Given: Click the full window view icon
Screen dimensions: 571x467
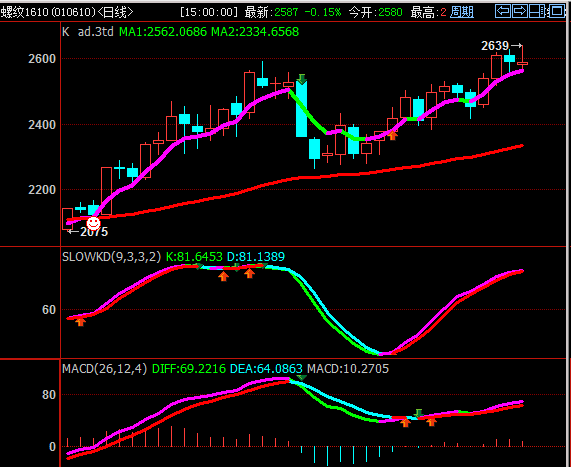Looking at the screenshot, I should click(557, 11).
